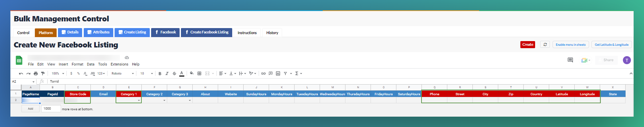Open the Tools menu
This screenshot has height=127, width=644.
point(103,64)
